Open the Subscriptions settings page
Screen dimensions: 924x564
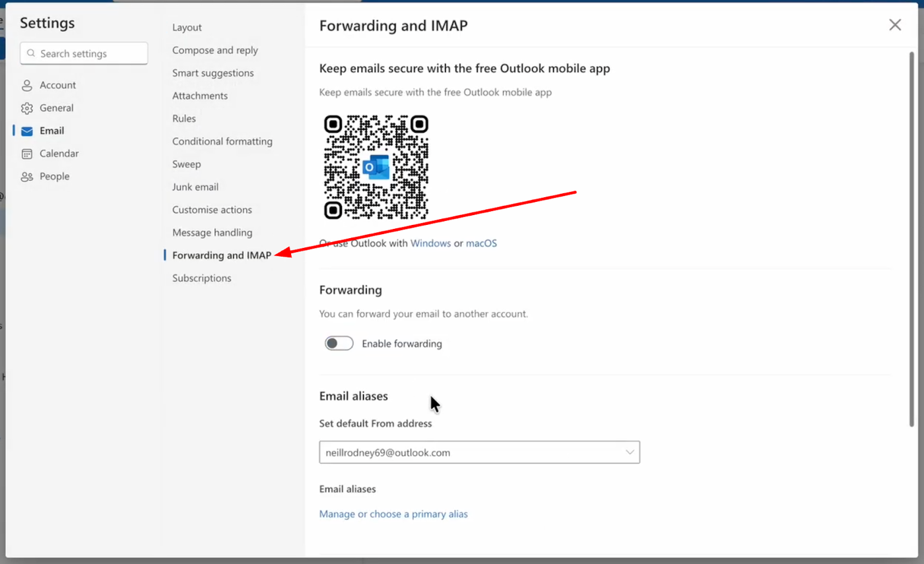[x=202, y=278]
